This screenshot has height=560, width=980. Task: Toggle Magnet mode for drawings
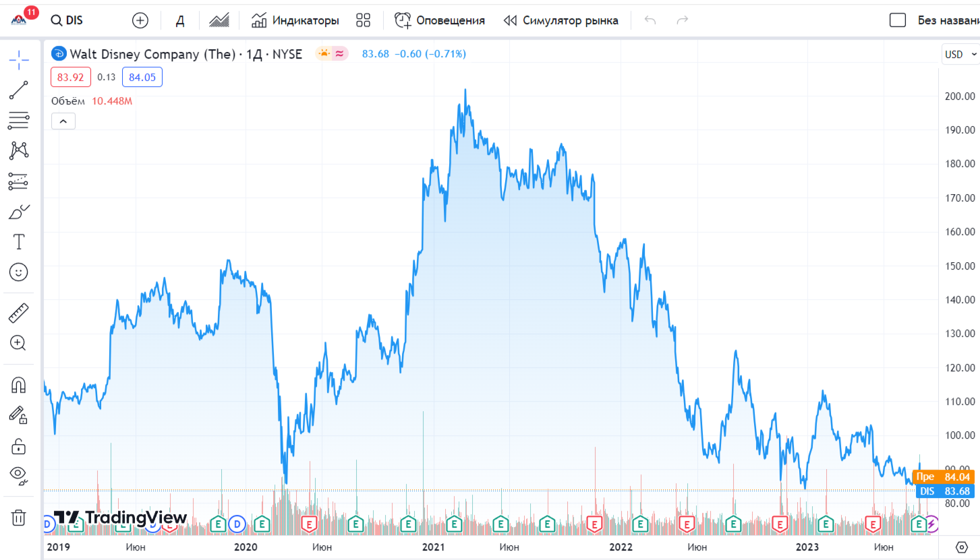[x=19, y=385]
